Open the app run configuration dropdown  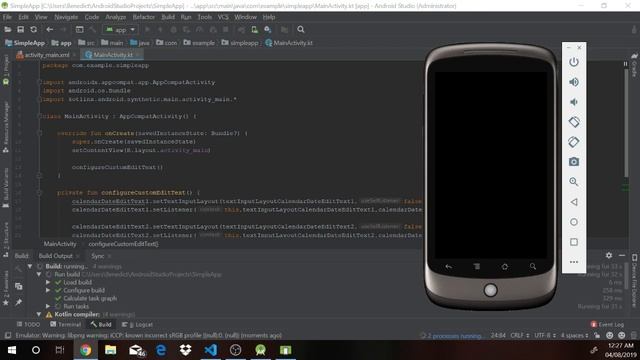(x=120, y=30)
